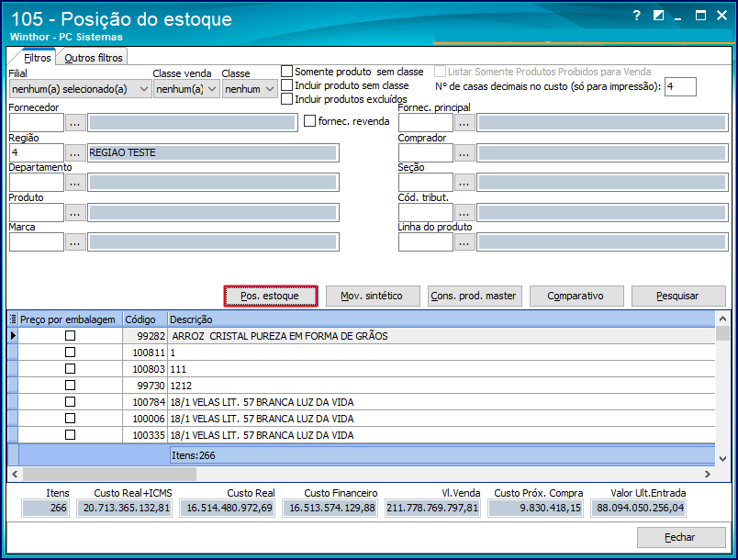Screen dimensions: 738x560
Task: Open the Comprador lookup ellipsis button
Action: pyautogui.click(x=464, y=153)
